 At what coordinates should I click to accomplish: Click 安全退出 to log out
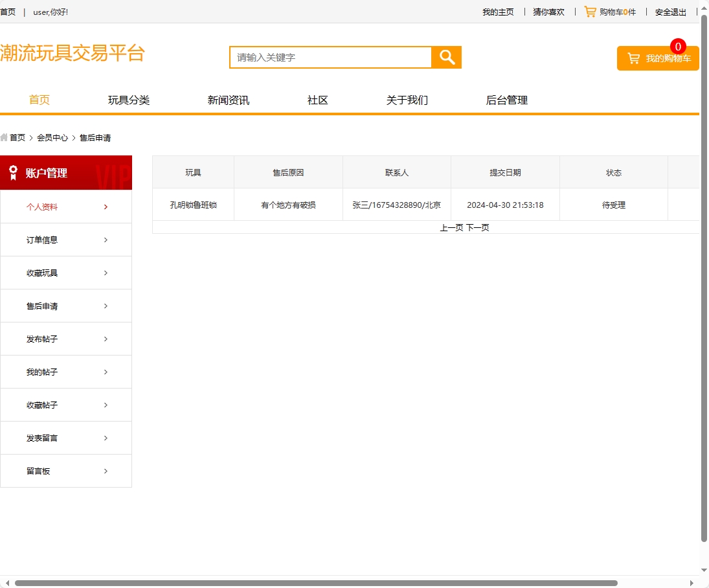click(x=670, y=12)
